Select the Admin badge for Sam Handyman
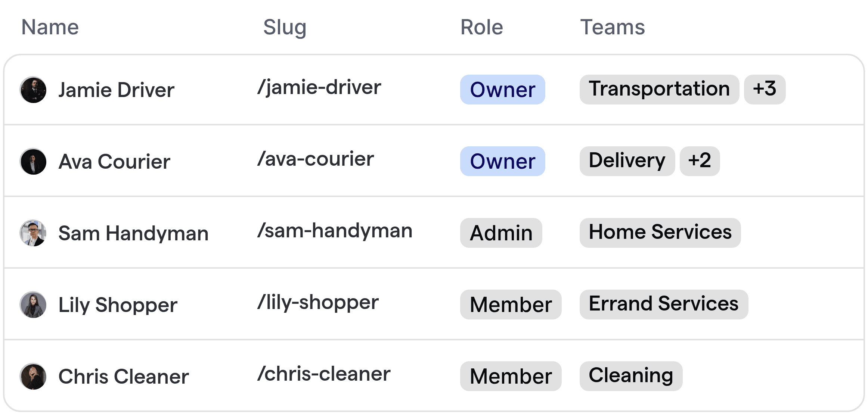Viewport: 868px width, 415px height. pyautogui.click(x=501, y=233)
